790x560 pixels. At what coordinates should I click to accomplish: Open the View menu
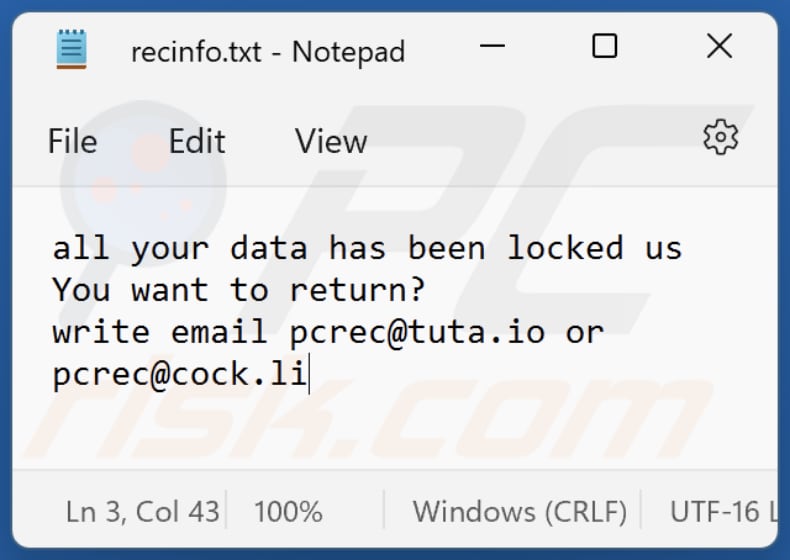[x=331, y=141]
